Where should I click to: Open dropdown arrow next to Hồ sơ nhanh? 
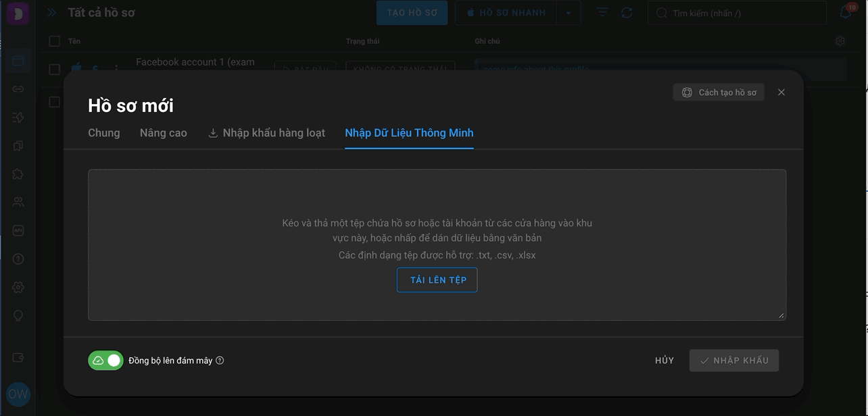click(569, 13)
